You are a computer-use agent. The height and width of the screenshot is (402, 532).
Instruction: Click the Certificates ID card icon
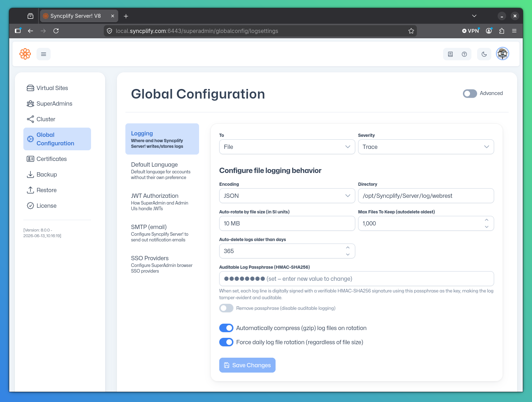coord(30,159)
